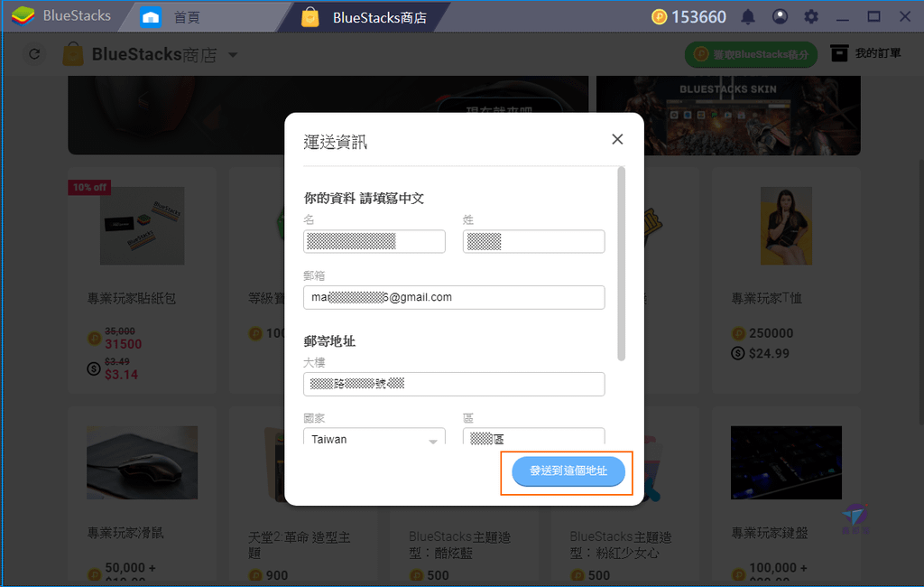Click the BlueStacks logo icon in title bar
Screen dimensions: 924x587
point(23,16)
